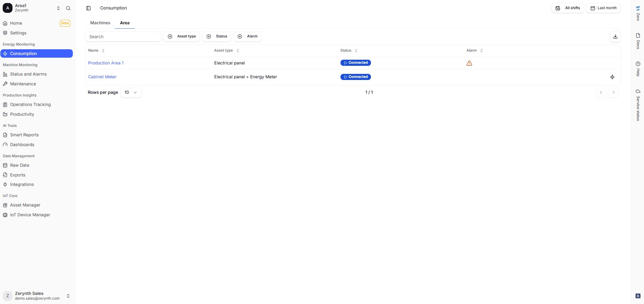Image resolution: width=644 pixels, height=304 pixels.
Task: Open the Production Area 1 link
Action: click(106, 63)
